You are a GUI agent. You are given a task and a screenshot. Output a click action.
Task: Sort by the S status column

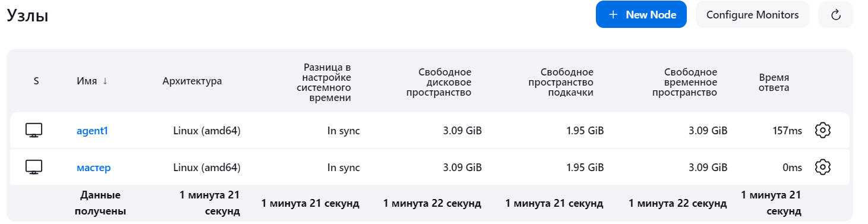point(36,81)
